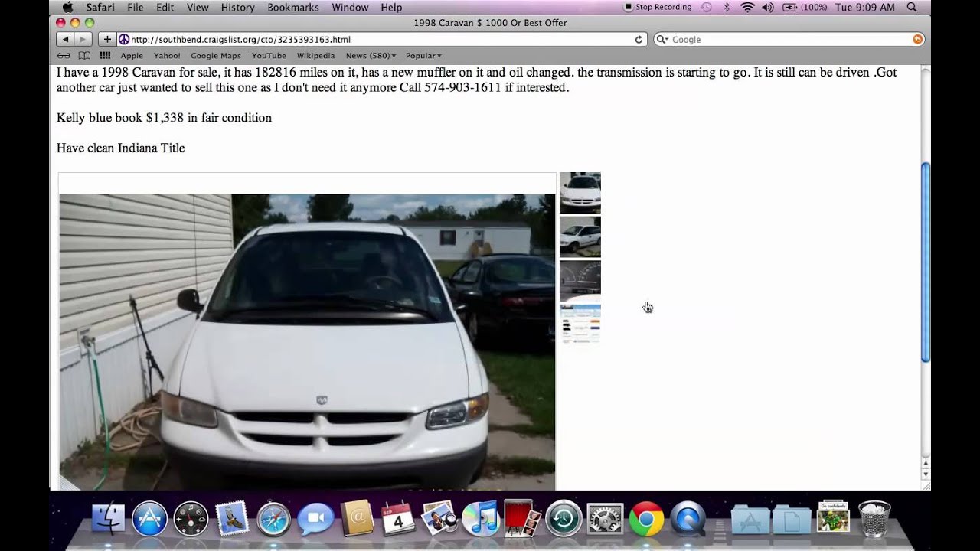980x551 pixels.
Task: Open Mail stamp icon in Dock
Action: click(x=232, y=519)
